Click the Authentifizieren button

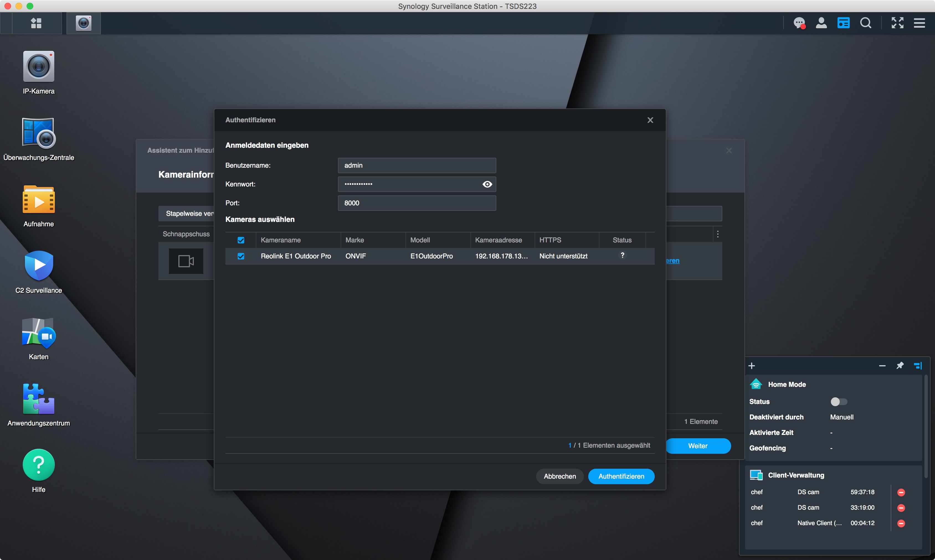621,476
